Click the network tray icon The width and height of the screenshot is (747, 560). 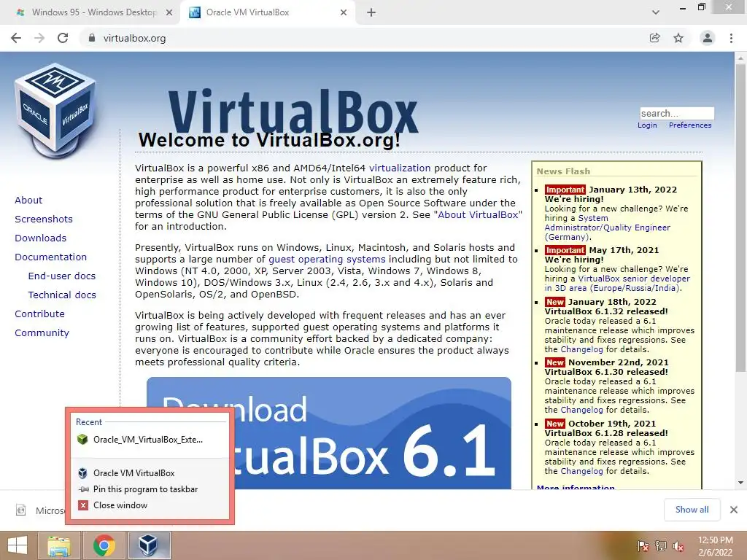(x=661, y=546)
